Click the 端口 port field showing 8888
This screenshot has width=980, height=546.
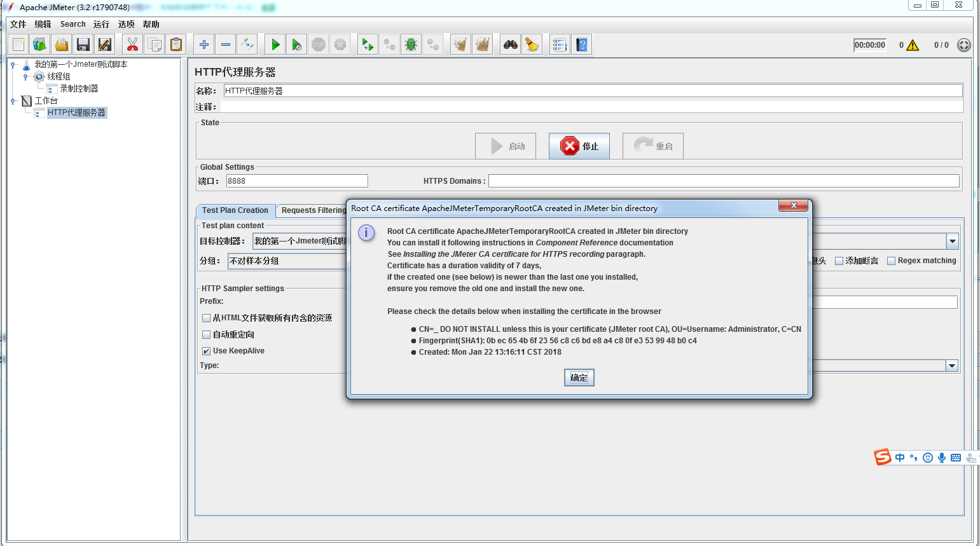[297, 181]
